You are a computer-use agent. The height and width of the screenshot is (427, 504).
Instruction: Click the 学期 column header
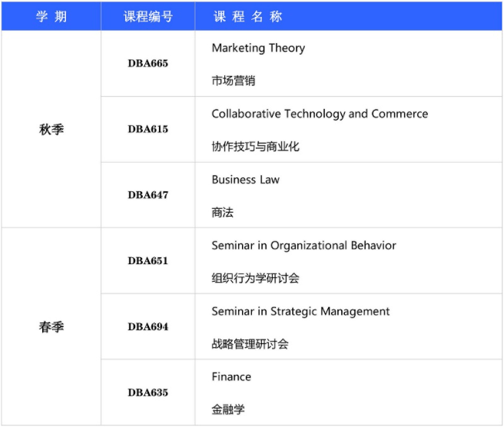51,17
